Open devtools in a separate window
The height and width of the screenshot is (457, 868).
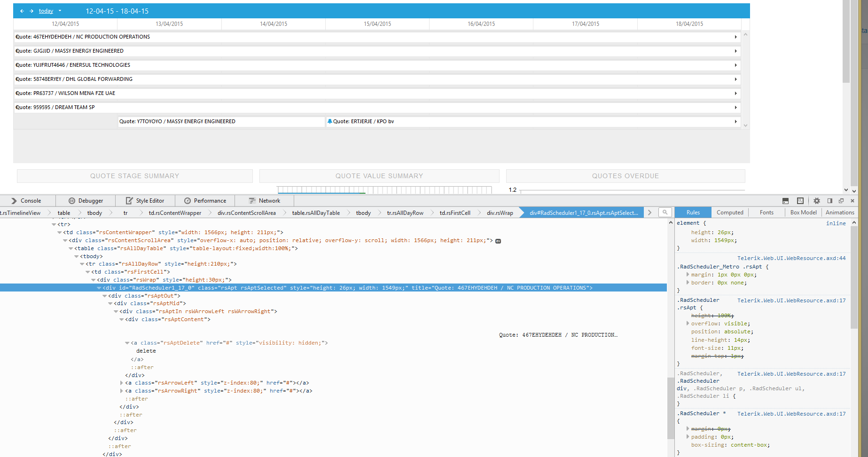tap(841, 201)
